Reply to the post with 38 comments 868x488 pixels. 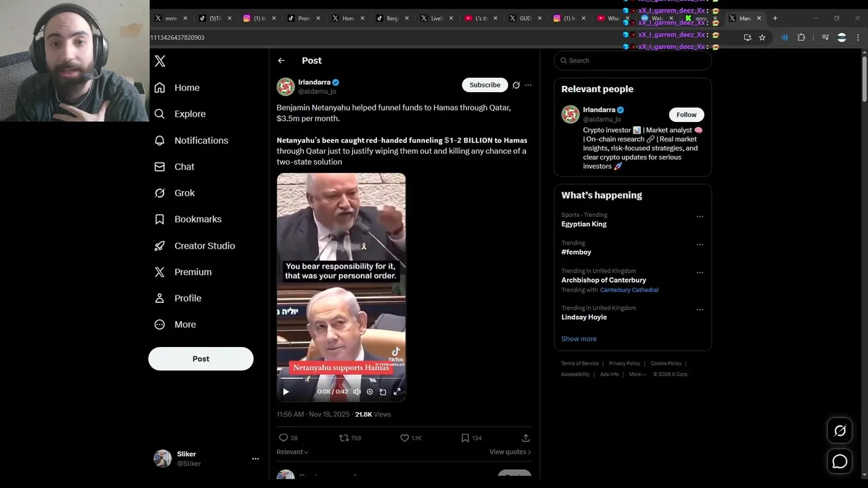(288, 438)
